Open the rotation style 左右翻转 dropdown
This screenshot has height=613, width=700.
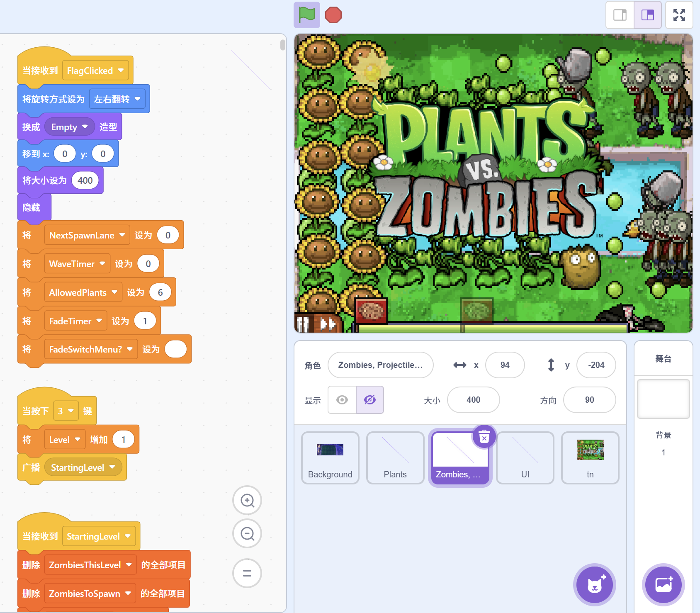[x=117, y=99]
